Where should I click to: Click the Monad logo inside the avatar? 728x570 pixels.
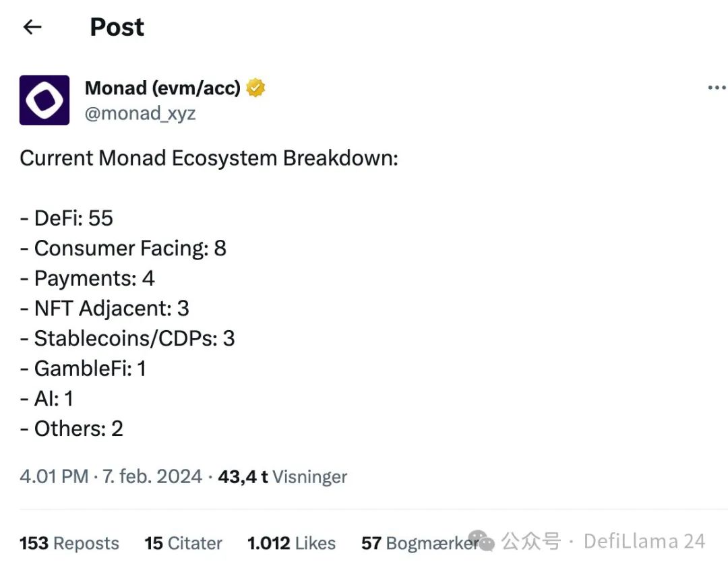tap(44, 99)
